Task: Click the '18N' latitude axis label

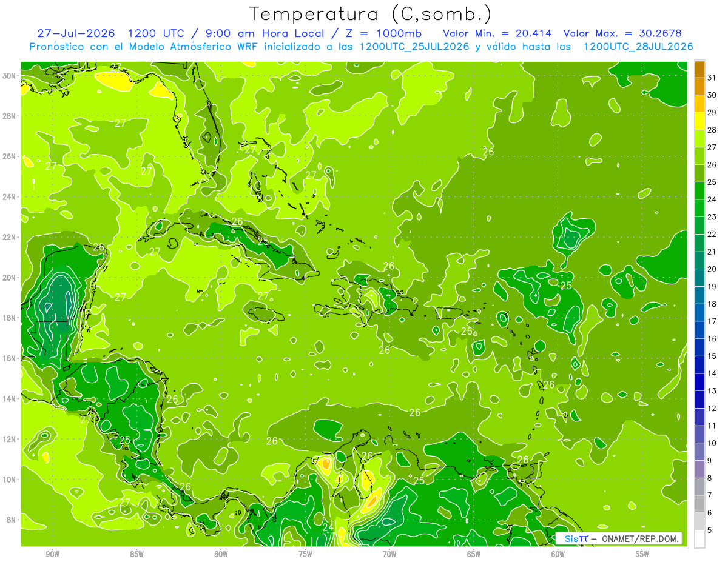Action: coord(10,318)
